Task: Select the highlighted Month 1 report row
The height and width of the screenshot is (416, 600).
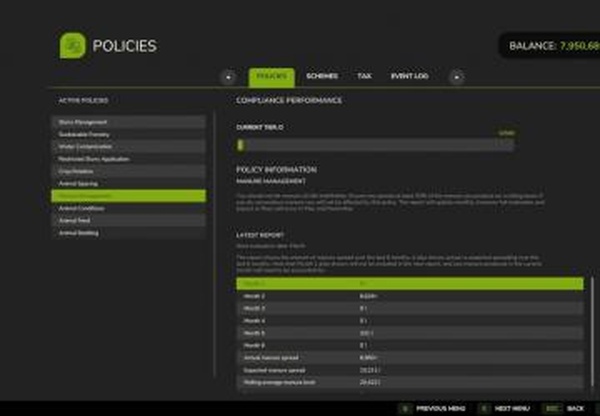Action: coord(410,284)
